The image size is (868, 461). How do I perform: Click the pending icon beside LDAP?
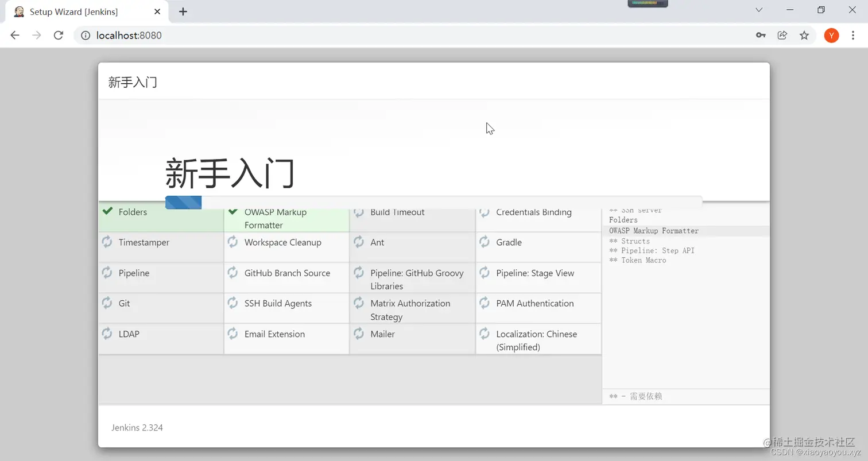coord(107,333)
